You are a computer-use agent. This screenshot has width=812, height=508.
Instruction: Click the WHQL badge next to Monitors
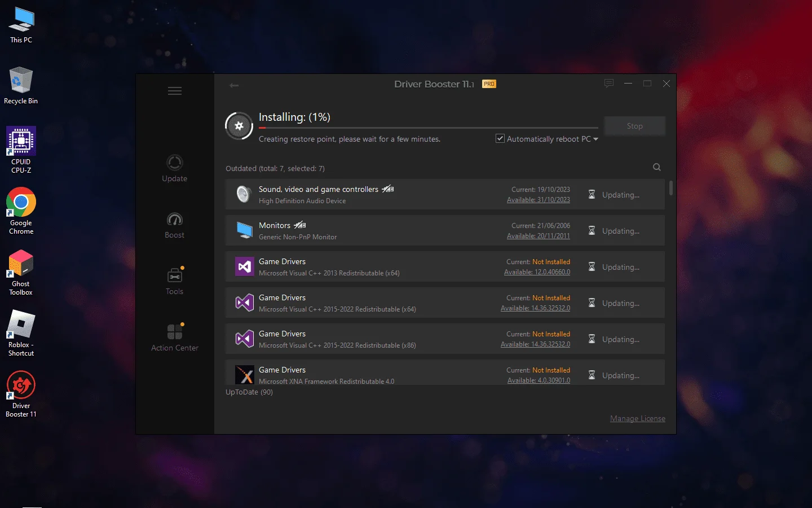coord(300,225)
